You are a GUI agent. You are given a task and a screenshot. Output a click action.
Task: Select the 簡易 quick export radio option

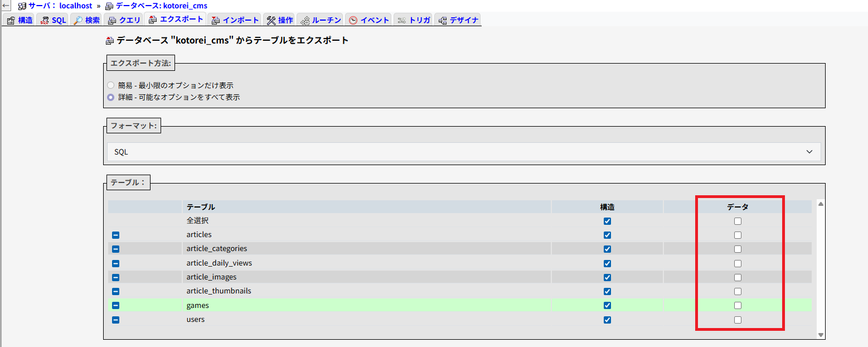[x=110, y=85]
